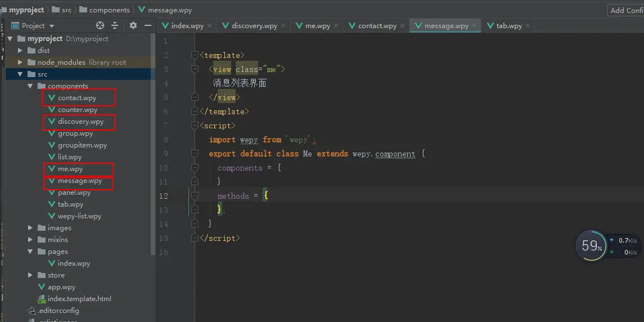Click components breadcrumb in navigation bar

pos(105,10)
